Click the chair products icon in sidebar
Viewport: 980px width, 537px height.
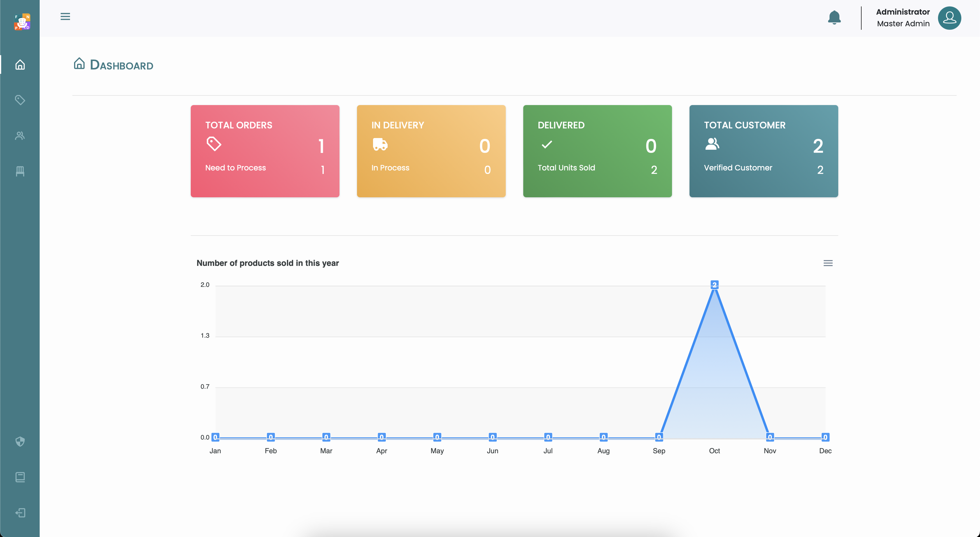click(20, 171)
